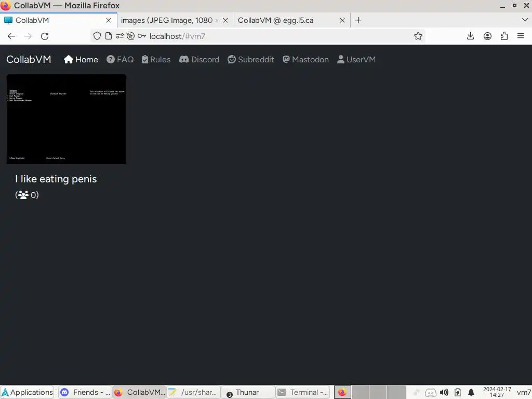
Task: Switch to the CollabVM localhost tab
Action: coord(58,20)
